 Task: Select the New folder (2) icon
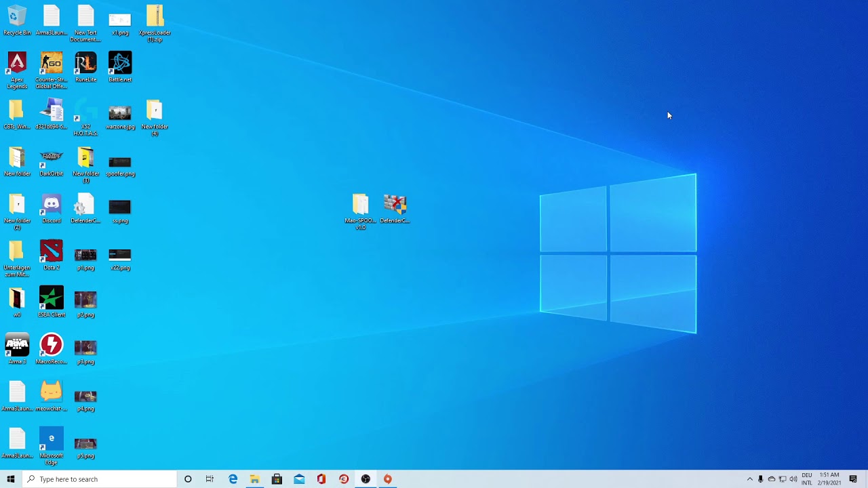[17, 211]
